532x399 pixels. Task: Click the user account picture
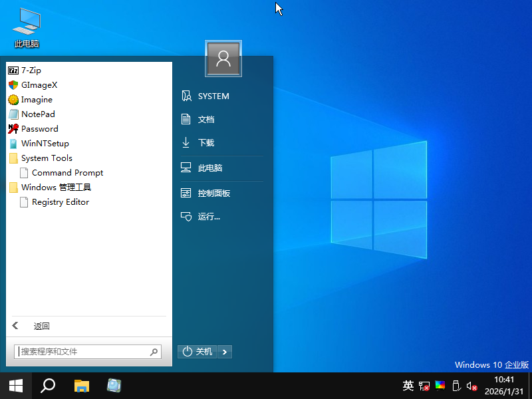coord(223,59)
